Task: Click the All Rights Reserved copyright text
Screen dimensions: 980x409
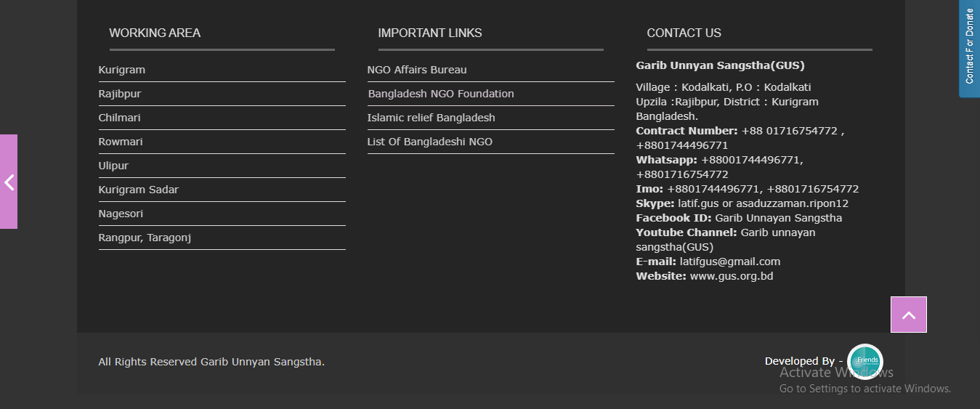Action: pyautogui.click(x=211, y=362)
